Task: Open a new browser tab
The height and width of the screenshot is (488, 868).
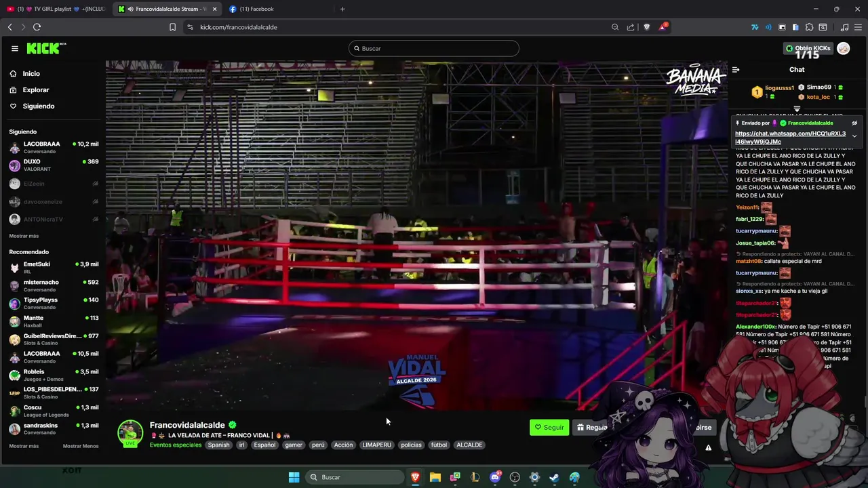Action: click(x=342, y=9)
